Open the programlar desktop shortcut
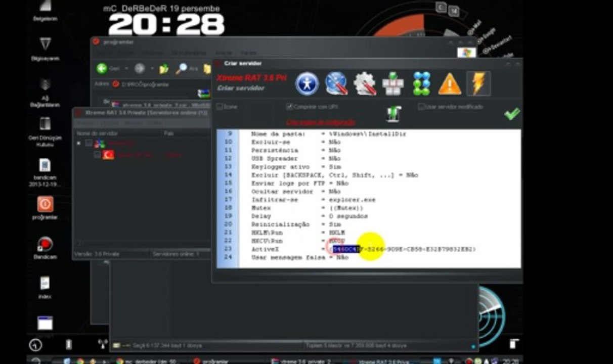This screenshot has height=364, width=613. pos(45,208)
